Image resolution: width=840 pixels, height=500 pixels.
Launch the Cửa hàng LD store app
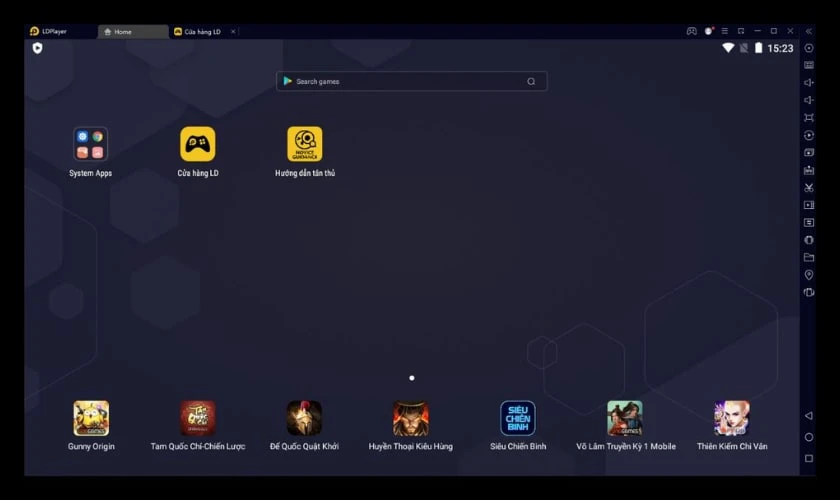(197, 144)
